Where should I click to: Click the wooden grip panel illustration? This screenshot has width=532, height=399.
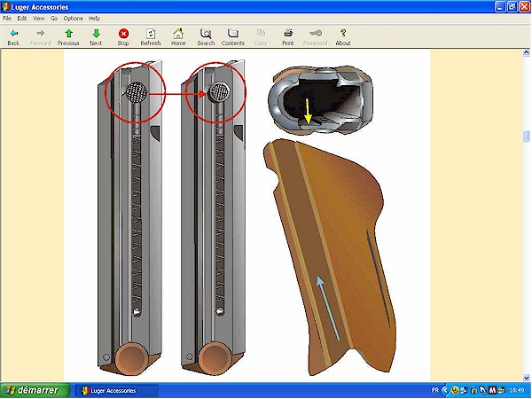click(330, 256)
